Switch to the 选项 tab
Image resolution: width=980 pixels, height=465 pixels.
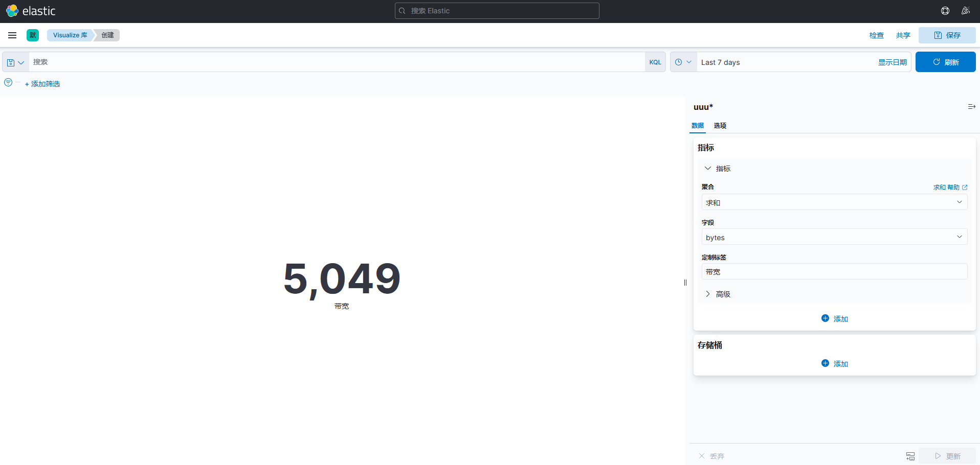[720, 126]
